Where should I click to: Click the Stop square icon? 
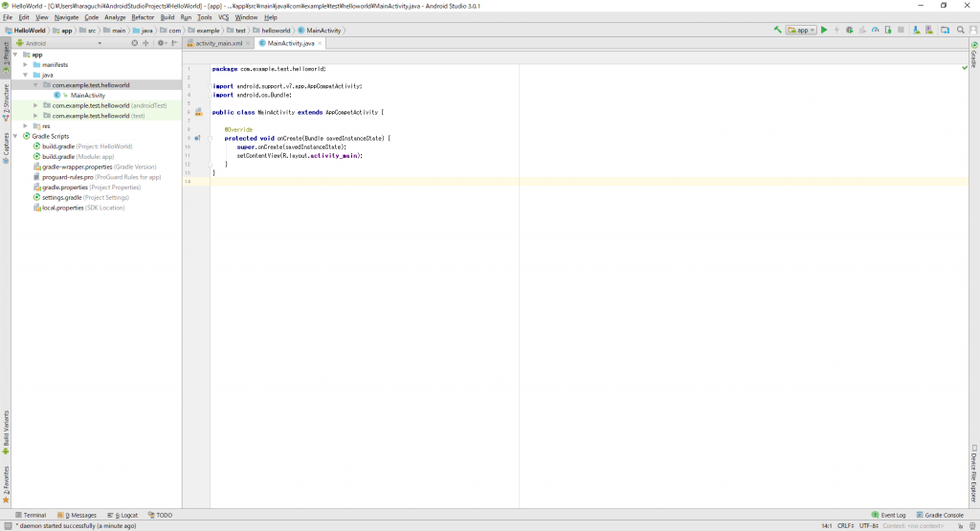901,30
